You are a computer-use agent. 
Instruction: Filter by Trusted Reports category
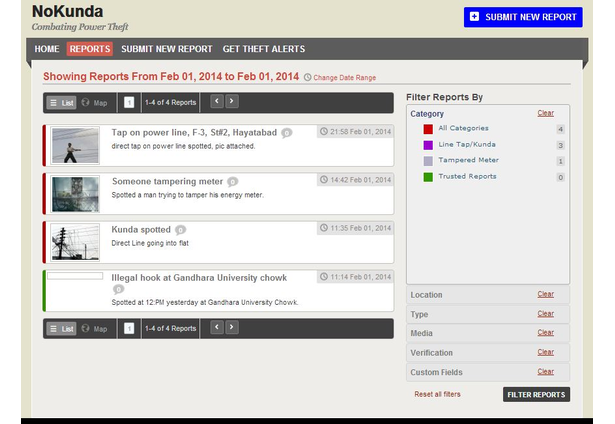[x=468, y=177]
